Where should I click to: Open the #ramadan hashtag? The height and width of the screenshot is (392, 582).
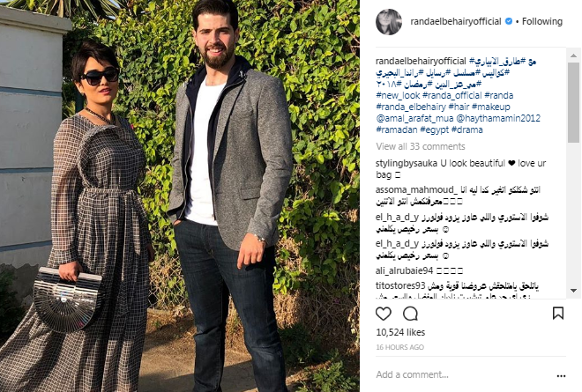click(x=397, y=129)
